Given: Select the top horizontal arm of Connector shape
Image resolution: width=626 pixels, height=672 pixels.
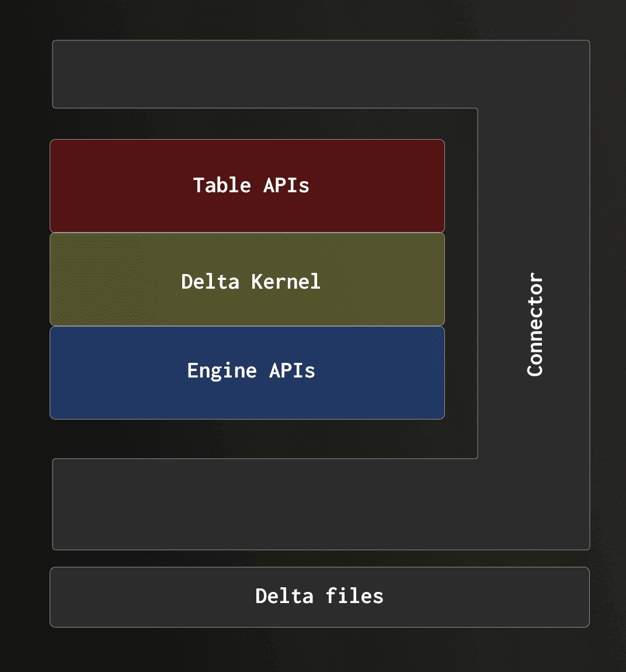Looking at the screenshot, I should (265, 74).
